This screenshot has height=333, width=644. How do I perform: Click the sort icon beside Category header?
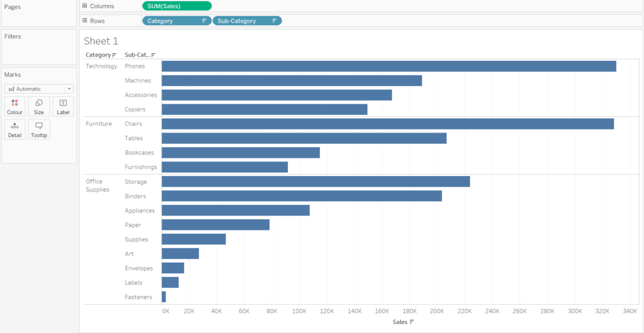click(x=114, y=55)
